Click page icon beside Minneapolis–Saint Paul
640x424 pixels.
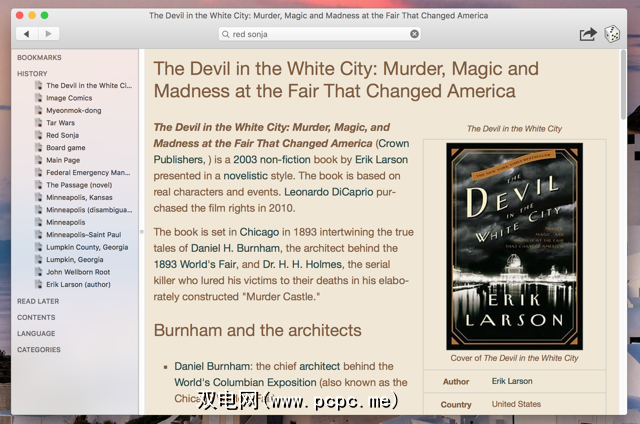pos(39,235)
